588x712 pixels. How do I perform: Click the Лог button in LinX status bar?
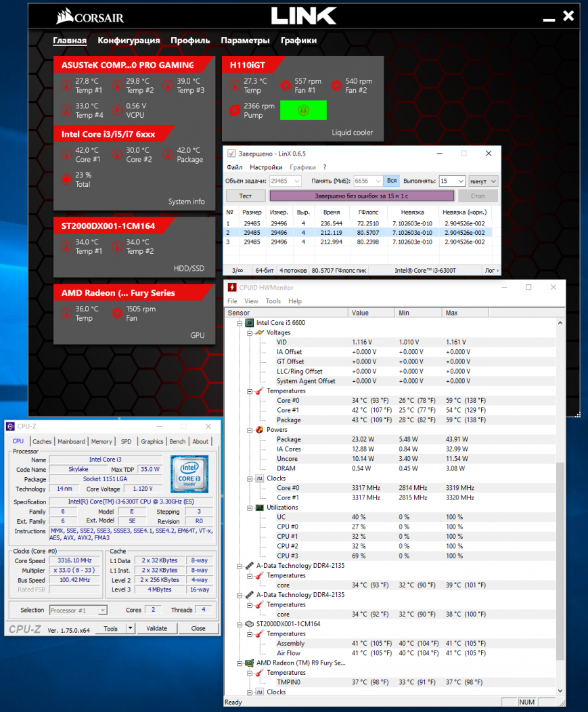coord(492,271)
